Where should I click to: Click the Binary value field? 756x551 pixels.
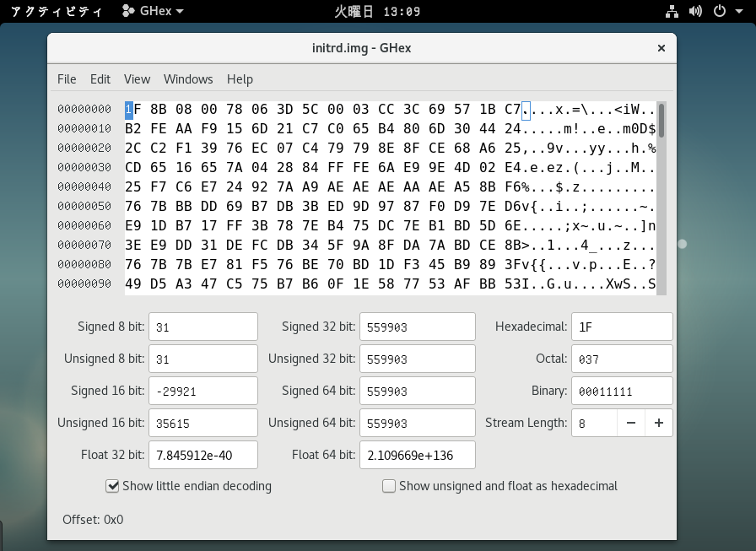[622, 390]
